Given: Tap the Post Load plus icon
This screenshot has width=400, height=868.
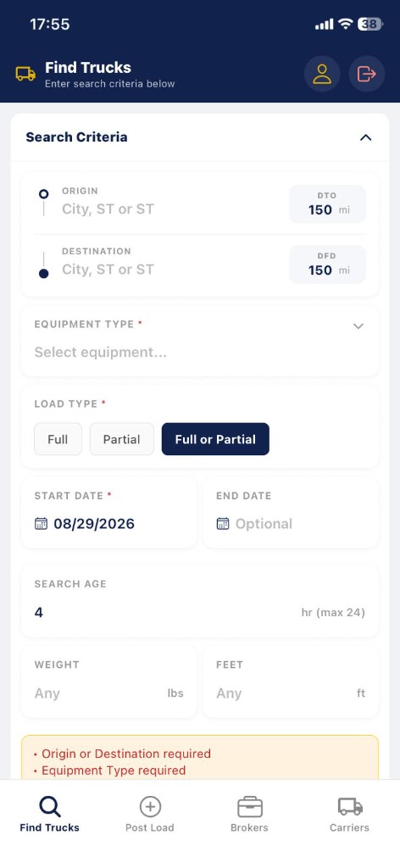Looking at the screenshot, I should point(150,807).
